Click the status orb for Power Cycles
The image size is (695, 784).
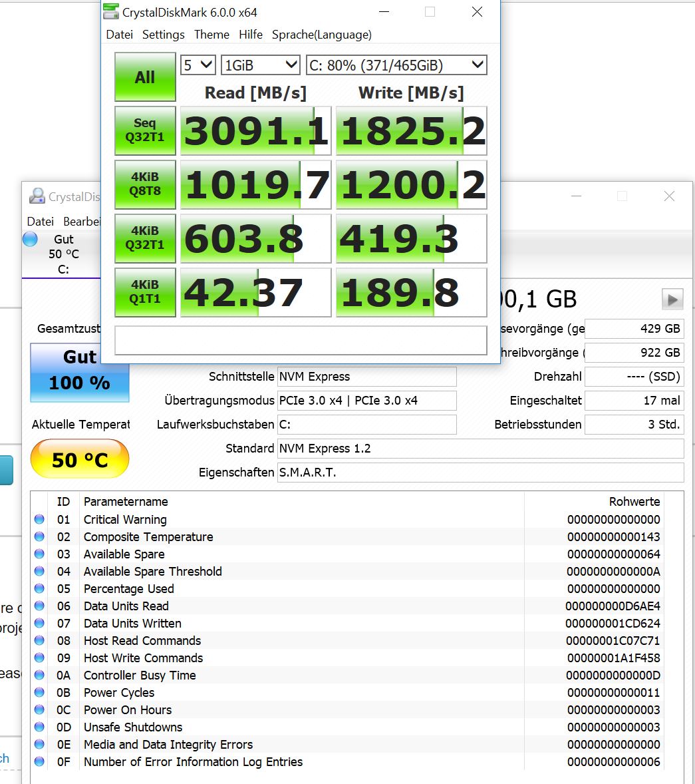click(39, 693)
